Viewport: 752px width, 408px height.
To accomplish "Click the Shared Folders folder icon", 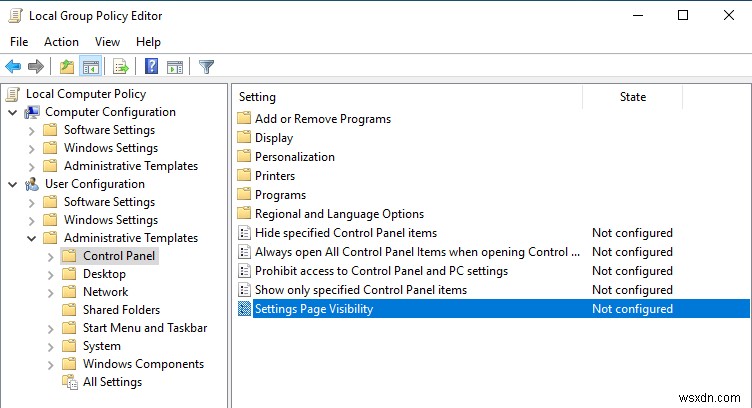I will click(69, 310).
